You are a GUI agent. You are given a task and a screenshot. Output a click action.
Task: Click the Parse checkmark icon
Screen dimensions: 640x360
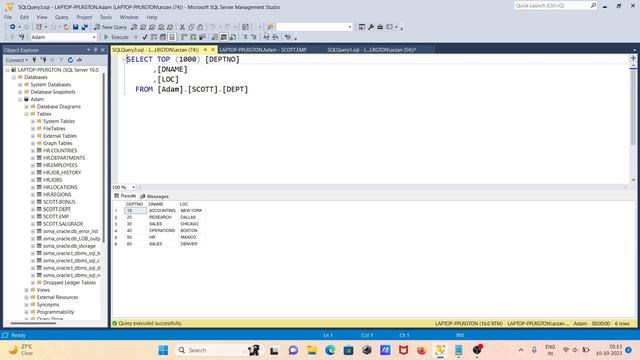pyautogui.click(x=144, y=37)
